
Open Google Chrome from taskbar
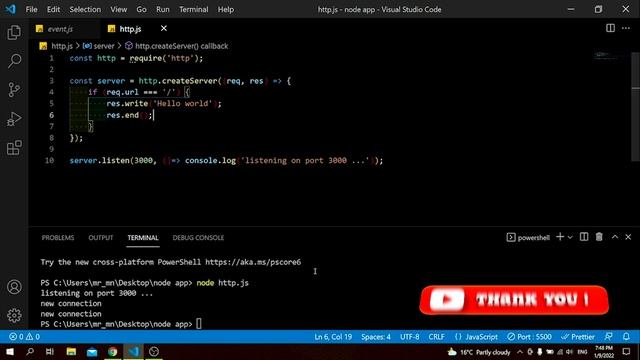click(113, 351)
